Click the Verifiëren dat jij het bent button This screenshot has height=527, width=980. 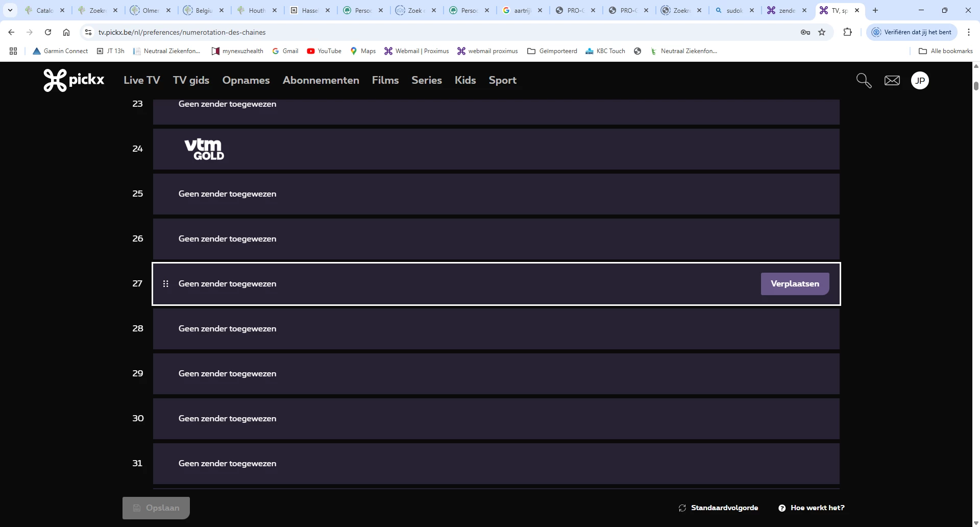click(912, 32)
